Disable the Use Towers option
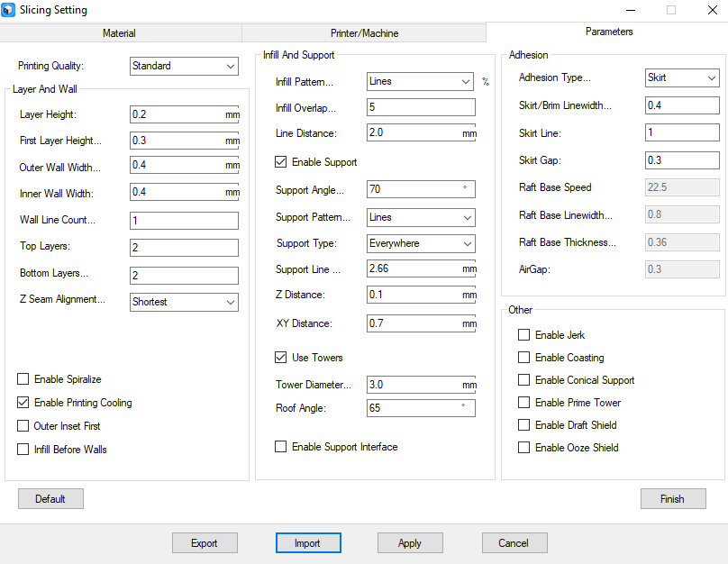The width and height of the screenshot is (728, 564). tap(281, 358)
